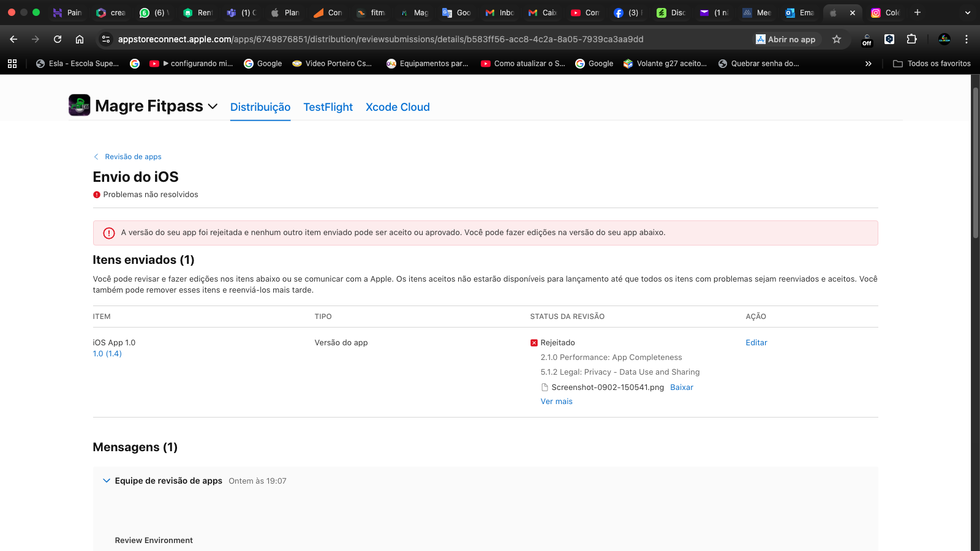
Task: Click Ver mais to see more details
Action: coord(557,402)
